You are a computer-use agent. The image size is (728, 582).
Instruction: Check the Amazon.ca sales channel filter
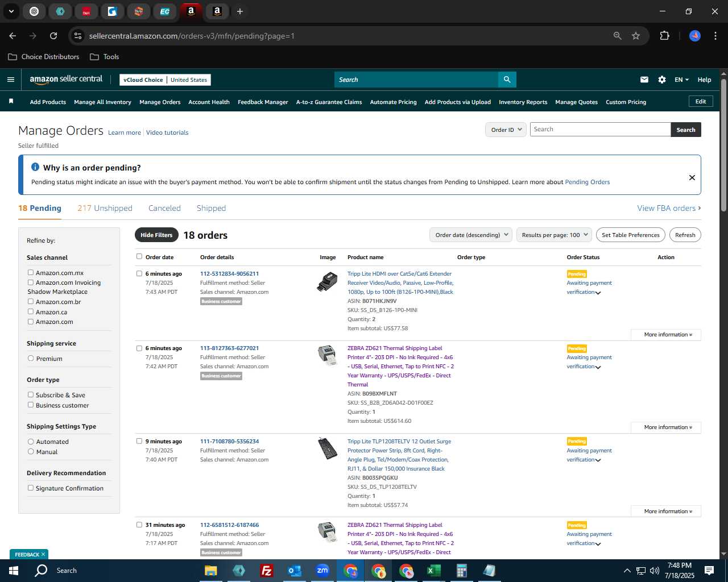point(31,311)
